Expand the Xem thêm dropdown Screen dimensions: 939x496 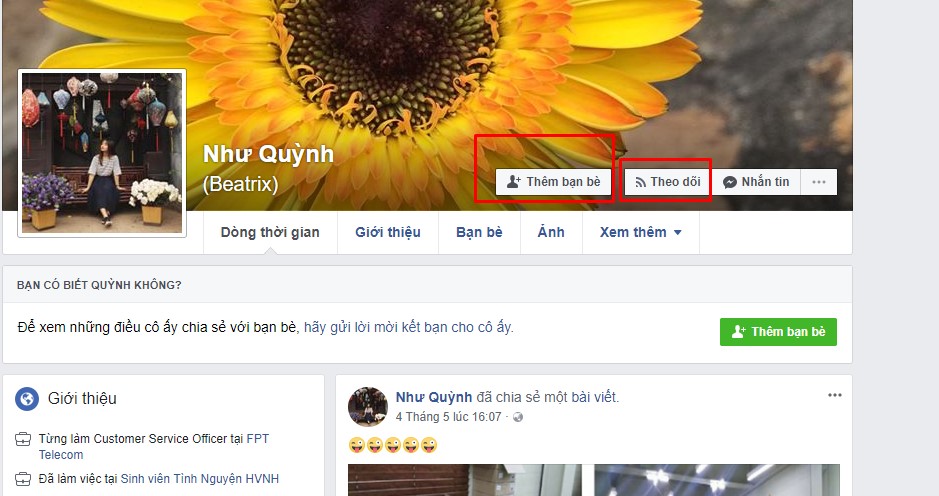click(x=641, y=232)
